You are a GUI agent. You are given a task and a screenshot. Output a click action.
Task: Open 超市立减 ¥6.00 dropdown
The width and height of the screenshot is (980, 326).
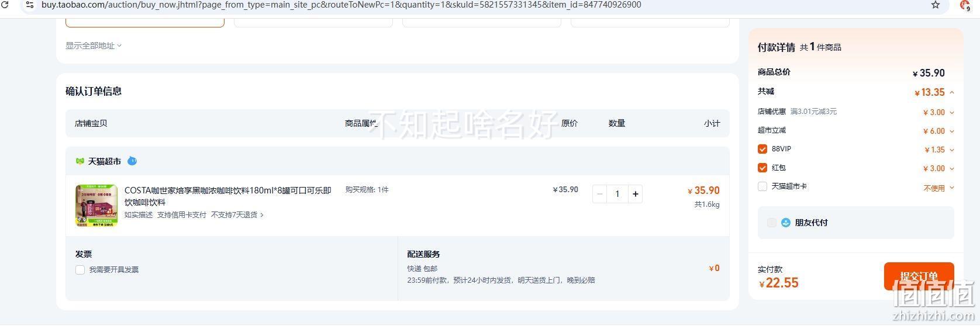point(952,131)
